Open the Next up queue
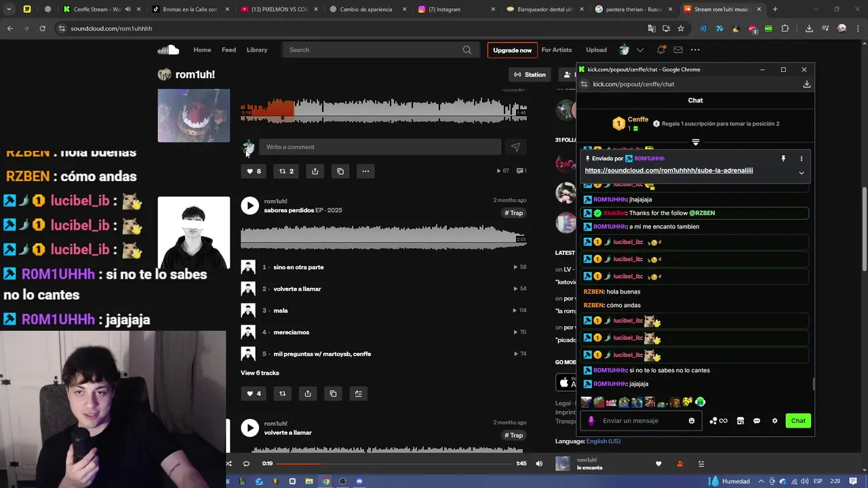The image size is (868, 488). [x=701, y=464]
